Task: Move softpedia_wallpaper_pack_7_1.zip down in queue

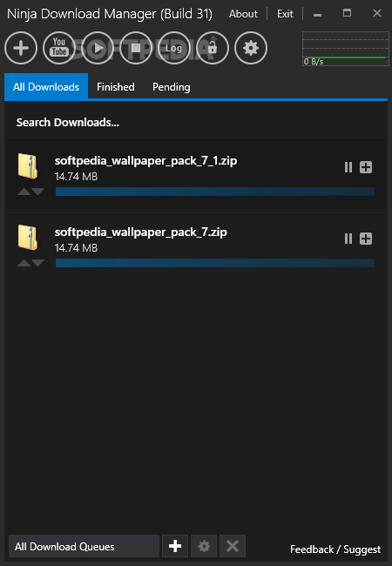Action: pyautogui.click(x=38, y=192)
